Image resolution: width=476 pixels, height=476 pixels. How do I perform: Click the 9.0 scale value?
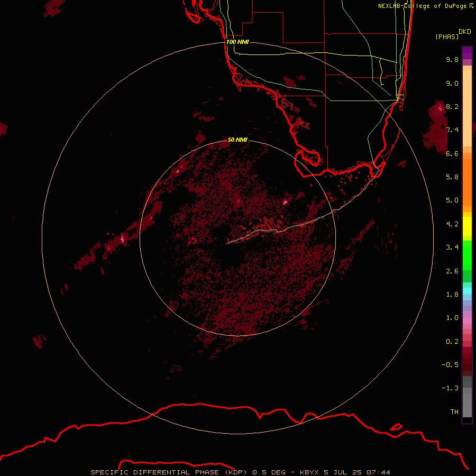pyautogui.click(x=452, y=83)
